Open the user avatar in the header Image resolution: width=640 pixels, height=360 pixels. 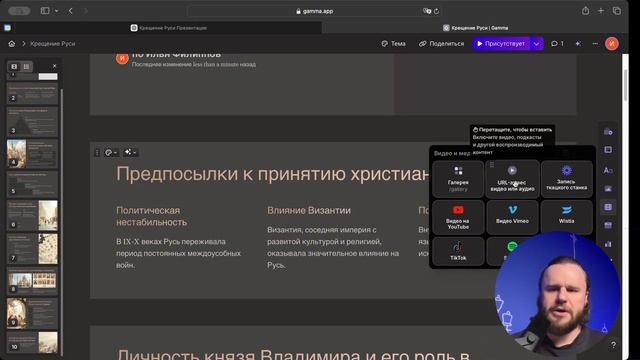pos(611,44)
